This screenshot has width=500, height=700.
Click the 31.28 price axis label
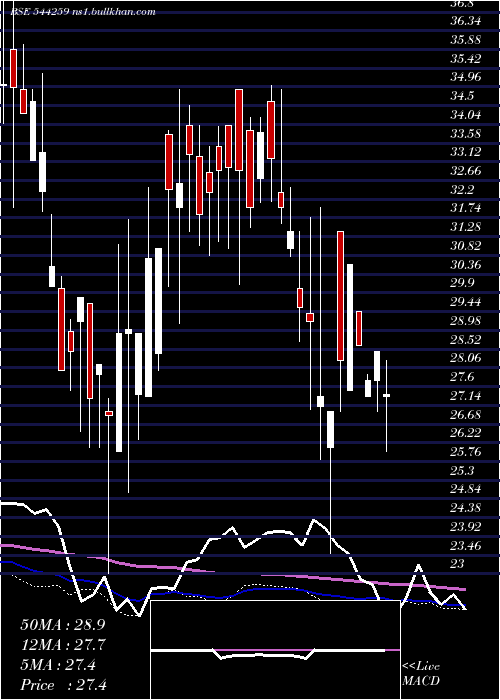coord(466,227)
